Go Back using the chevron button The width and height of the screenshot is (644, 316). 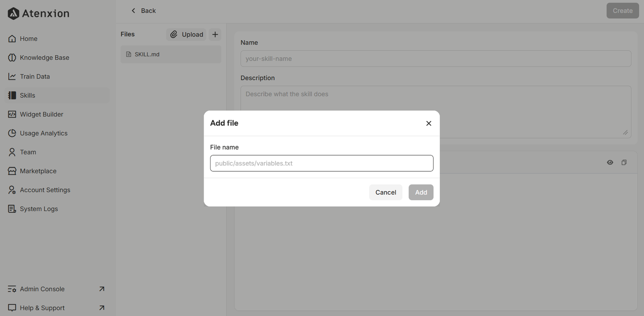(143, 11)
